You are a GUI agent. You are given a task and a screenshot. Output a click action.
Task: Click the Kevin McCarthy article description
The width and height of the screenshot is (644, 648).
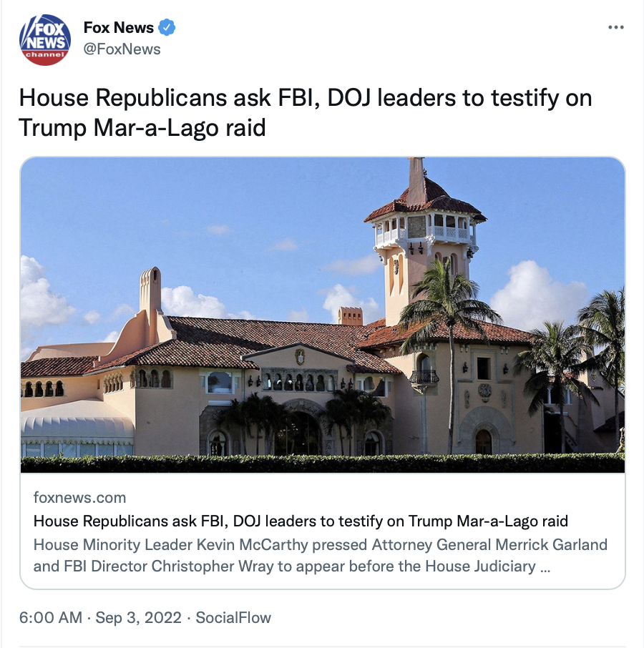321,556
